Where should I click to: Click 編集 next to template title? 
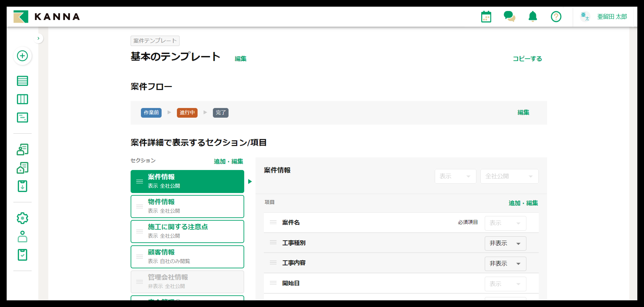(241, 58)
